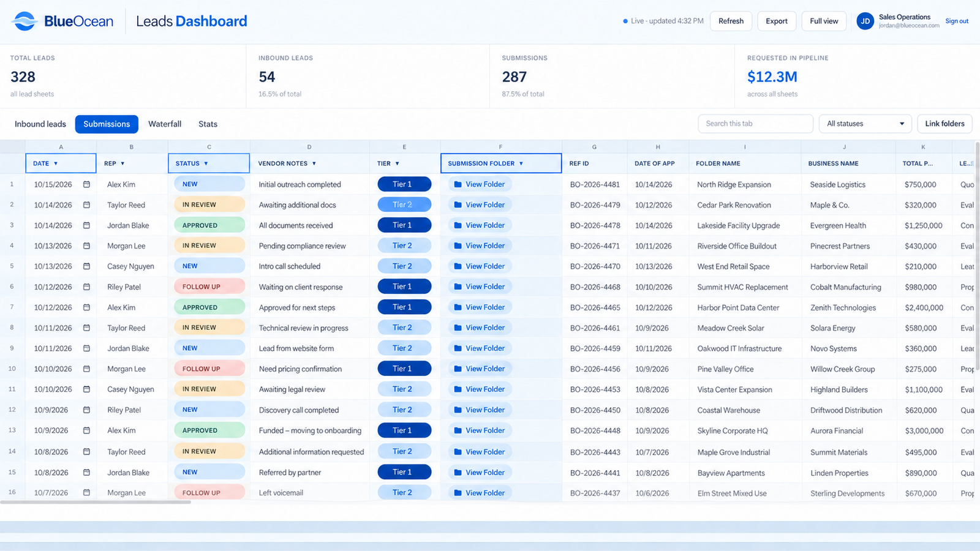Viewport: 980px width, 551px height.
Task: Click calendar icon in Casey Nguyen 10/13/2026 row
Action: 86,266
